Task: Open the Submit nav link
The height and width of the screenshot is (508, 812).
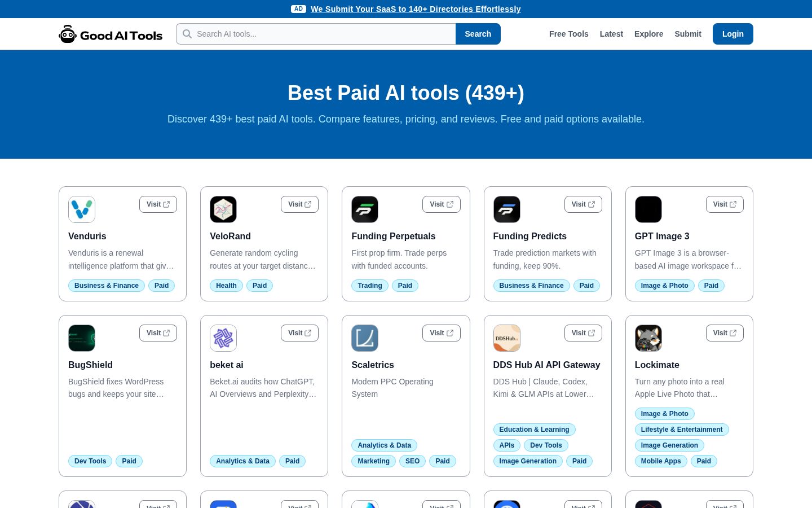Action: (x=688, y=34)
